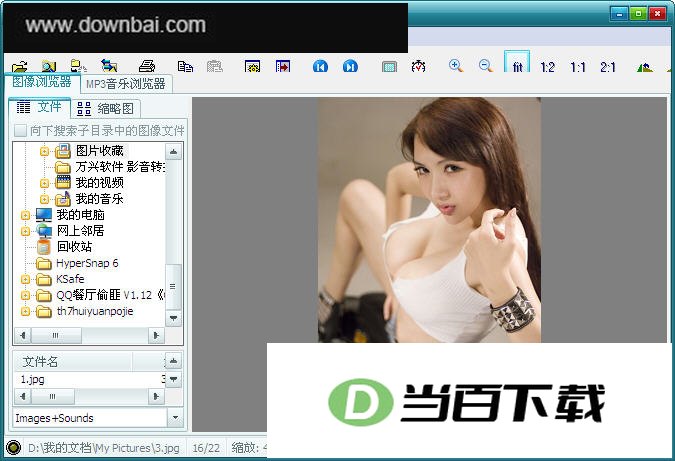Set zoom ratio to 1:1
Viewport: 675px width, 461px height.
click(x=578, y=67)
